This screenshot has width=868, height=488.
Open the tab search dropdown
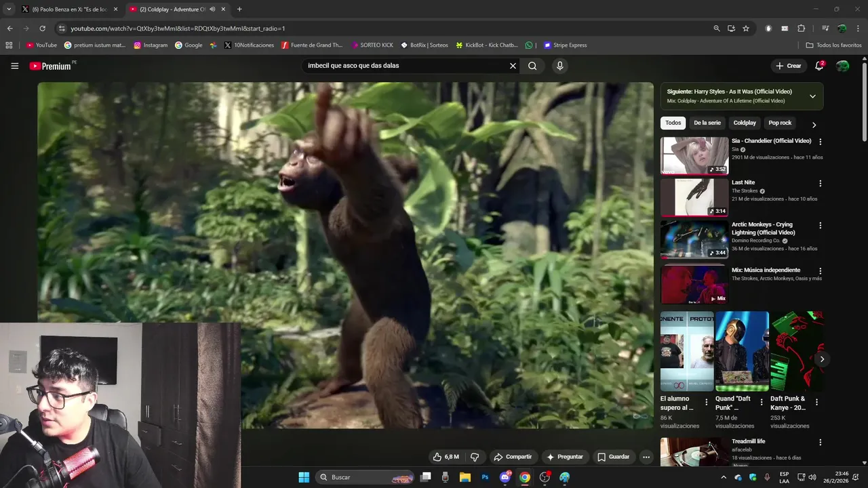tap(9, 9)
